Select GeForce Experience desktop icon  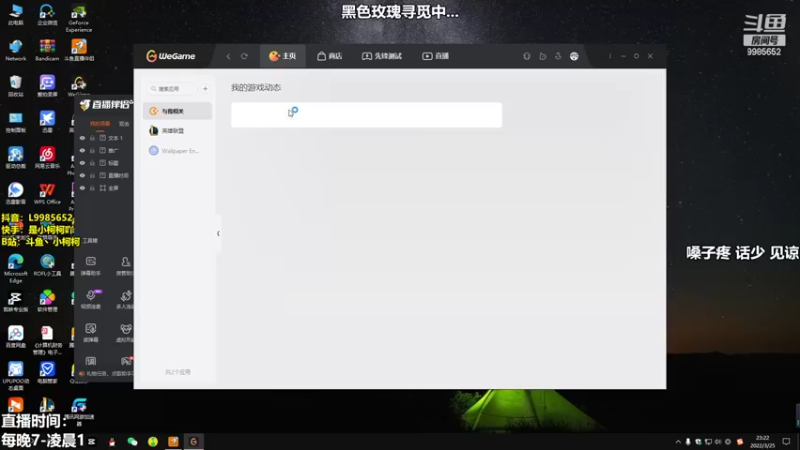(79, 18)
